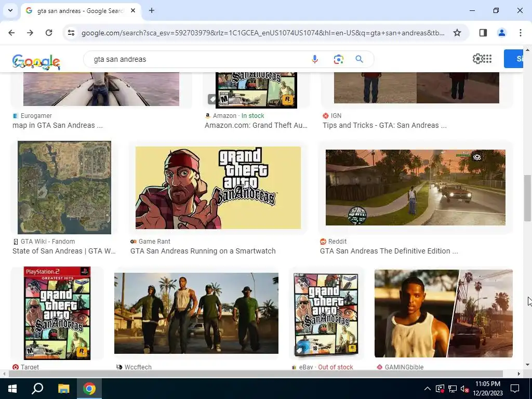Click the blue Sign in button

click(513, 59)
